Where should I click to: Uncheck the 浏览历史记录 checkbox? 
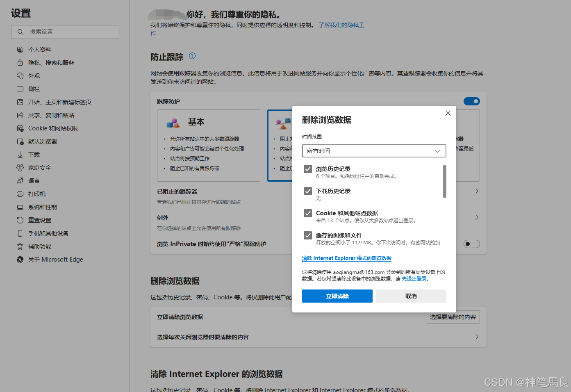(307, 169)
